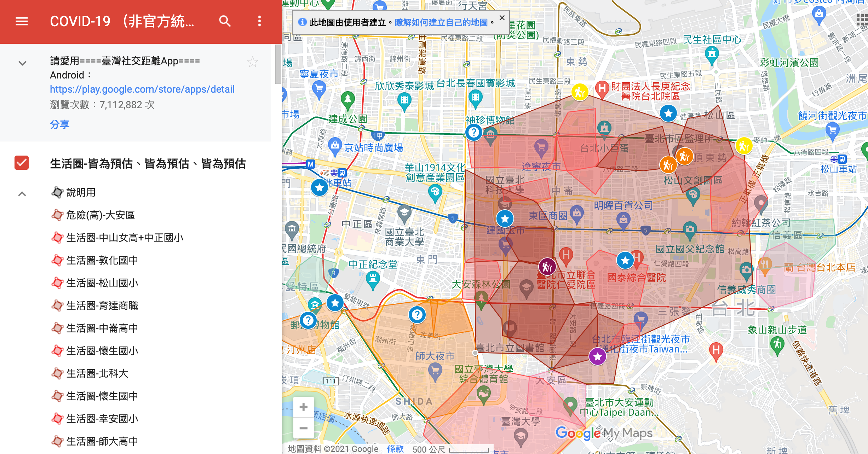The height and width of the screenshot is (454, 868).
Task: Click maroon walking marker near 仁愛院區
Action: click(x=547, y=267)
